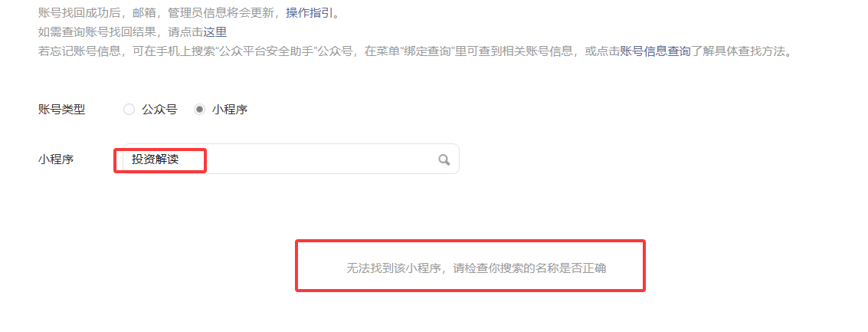
Task: Click the 账号类型 field label
Action: point(62,110)
